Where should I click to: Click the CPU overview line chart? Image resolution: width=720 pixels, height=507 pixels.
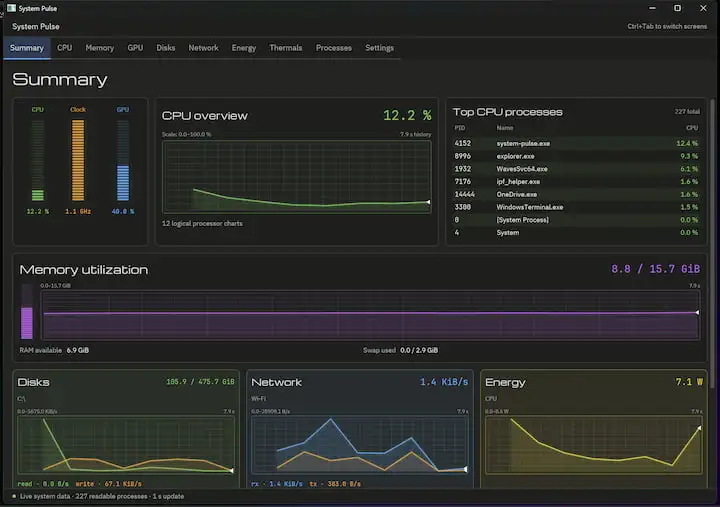tap(297, 176)
